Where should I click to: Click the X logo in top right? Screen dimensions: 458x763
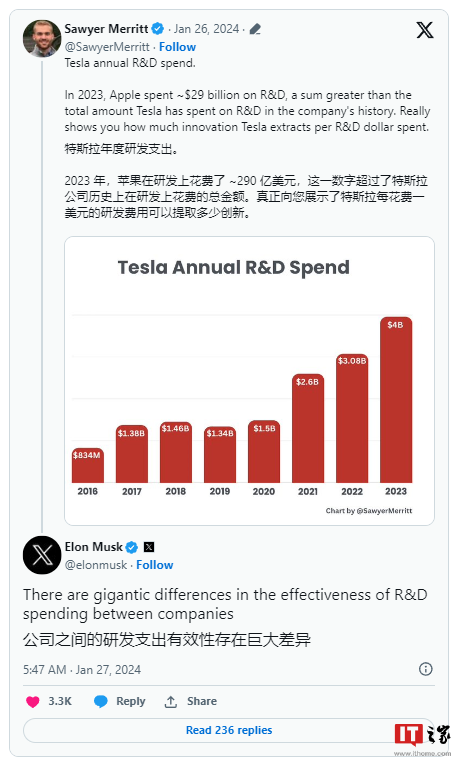click(424, 30)
